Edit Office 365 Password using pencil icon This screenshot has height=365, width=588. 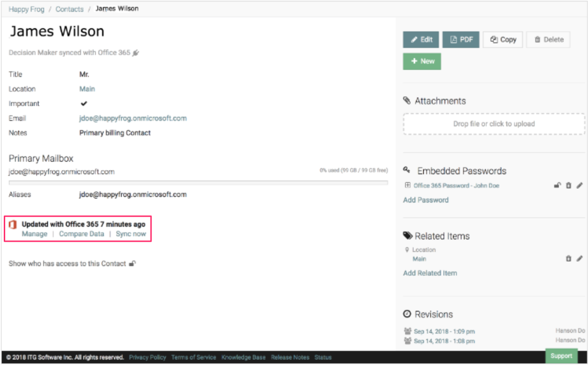(579, 186)
